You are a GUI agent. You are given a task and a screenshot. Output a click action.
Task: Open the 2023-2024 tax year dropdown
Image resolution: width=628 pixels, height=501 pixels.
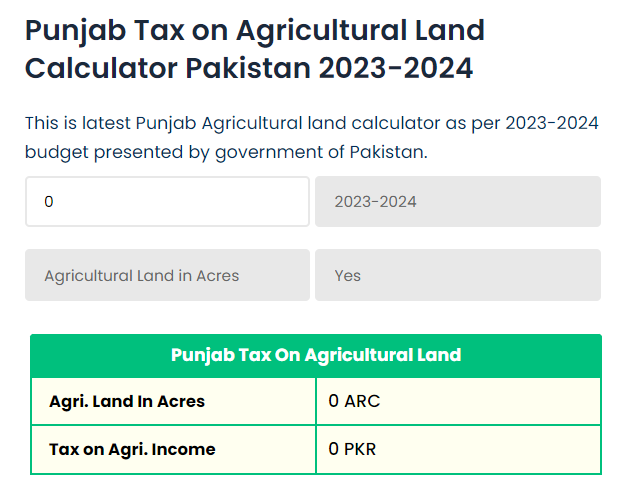point(457,202)
